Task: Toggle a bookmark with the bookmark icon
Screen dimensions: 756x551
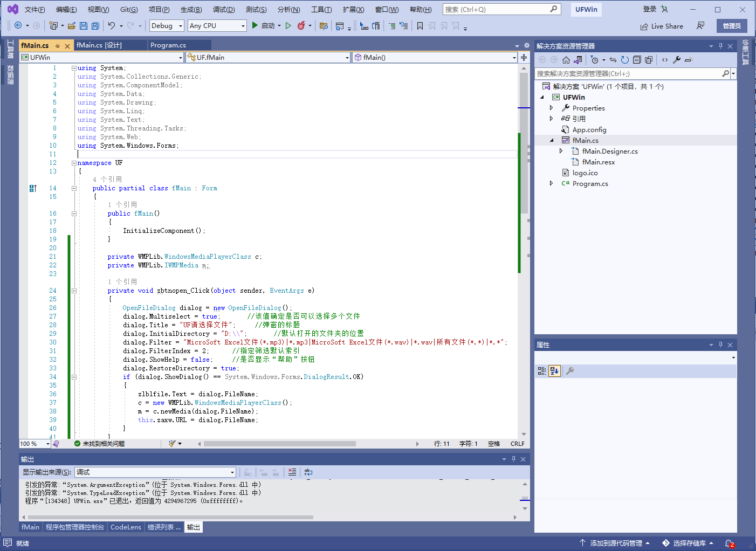Action: pos(420,25)
